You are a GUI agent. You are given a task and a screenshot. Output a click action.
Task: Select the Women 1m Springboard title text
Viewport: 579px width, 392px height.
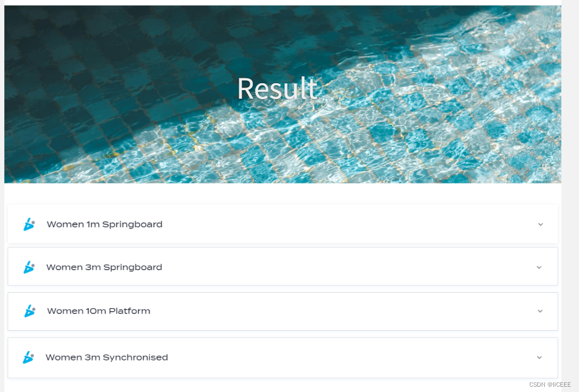pos(105,225)
